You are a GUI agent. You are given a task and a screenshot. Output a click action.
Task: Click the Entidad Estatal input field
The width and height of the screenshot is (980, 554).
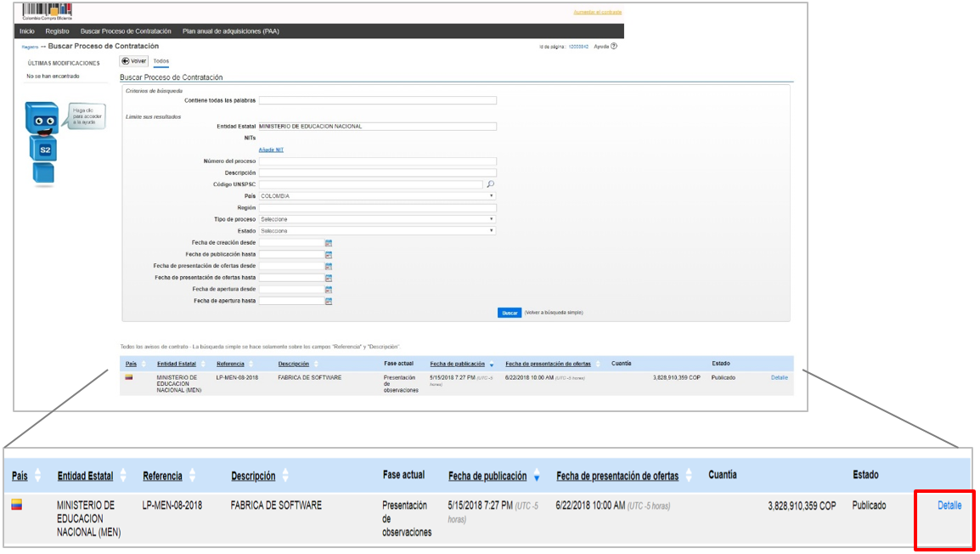378,127
